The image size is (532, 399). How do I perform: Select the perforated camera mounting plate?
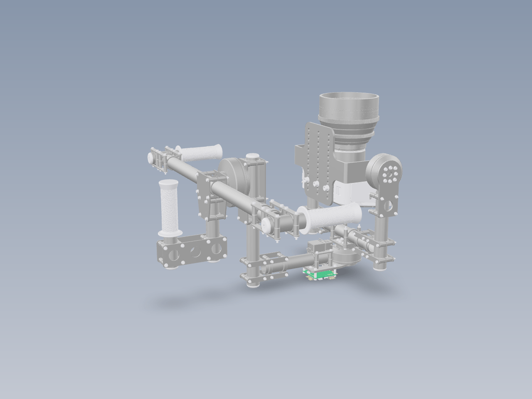coord(319,163)
